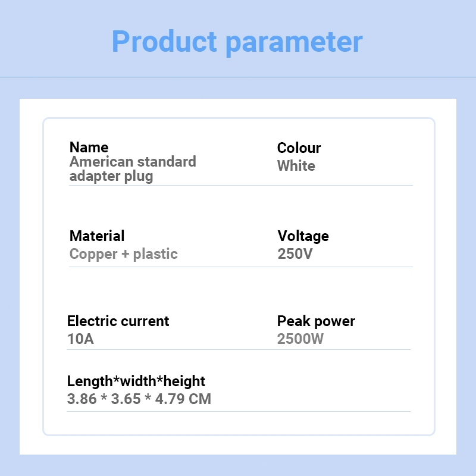Select the Length*width*height label
This screenshot has height=476, width=476.
pos(136,381)
